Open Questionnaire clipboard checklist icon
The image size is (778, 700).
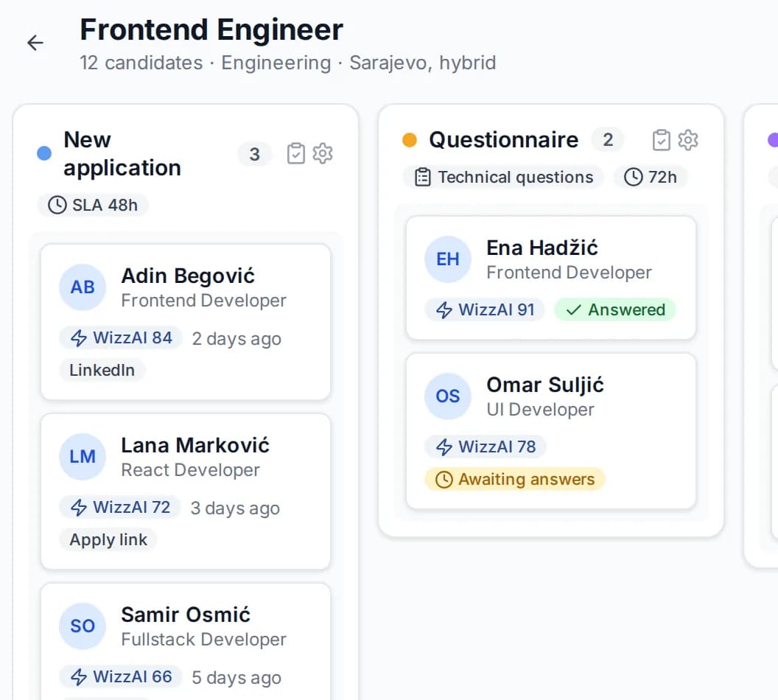click(x=662, y=141)
